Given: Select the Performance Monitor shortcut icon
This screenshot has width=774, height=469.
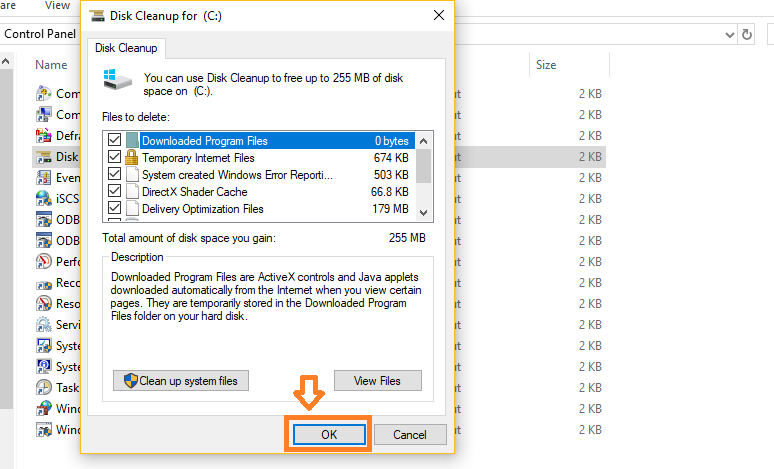Looking at the screenshot, I should coord(44,261).
